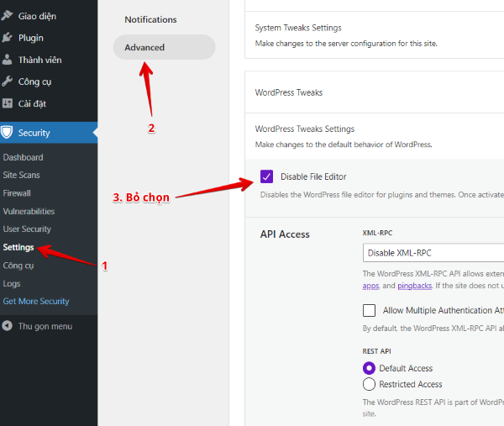Select Restricted Access REST API option

(369, 384)
